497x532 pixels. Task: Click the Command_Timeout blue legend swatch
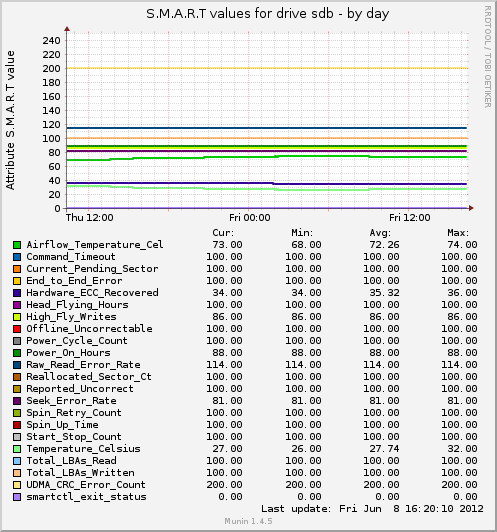[17, 257]
